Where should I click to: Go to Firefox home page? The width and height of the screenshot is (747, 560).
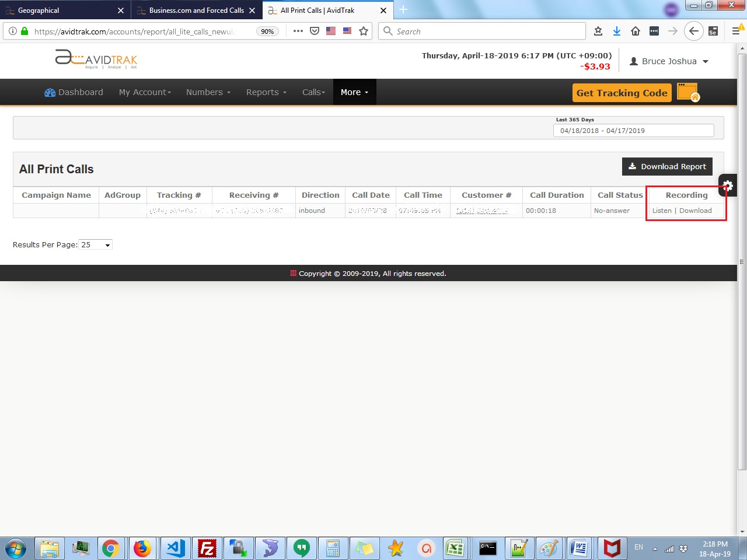tap(636, 32)
